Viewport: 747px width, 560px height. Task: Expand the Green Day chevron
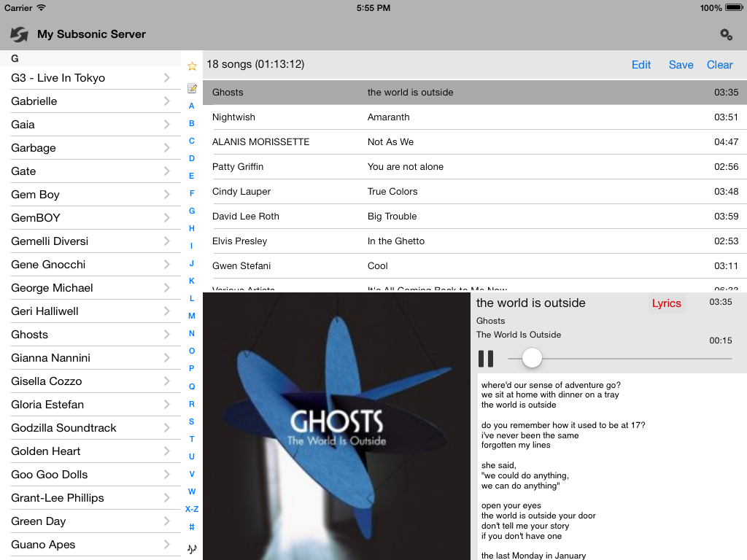pyautogui.click(x=167, y=521)
